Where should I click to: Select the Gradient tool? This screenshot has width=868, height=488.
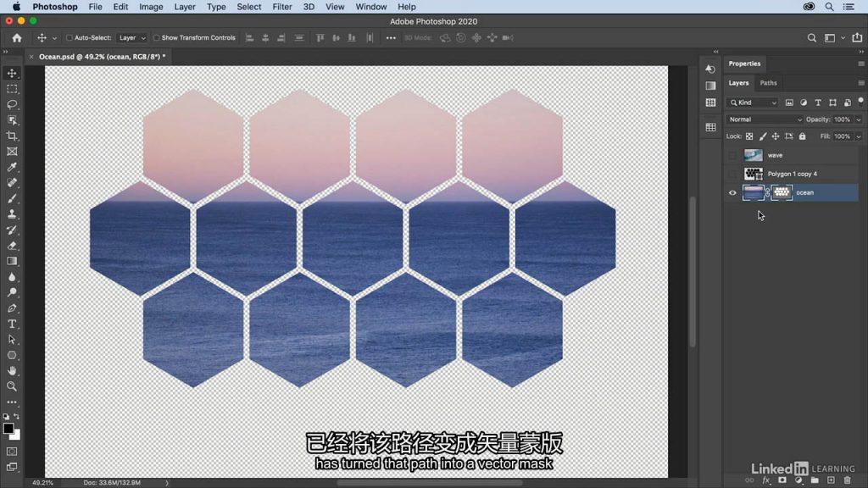pyautogui.click(x=12, y=261)
